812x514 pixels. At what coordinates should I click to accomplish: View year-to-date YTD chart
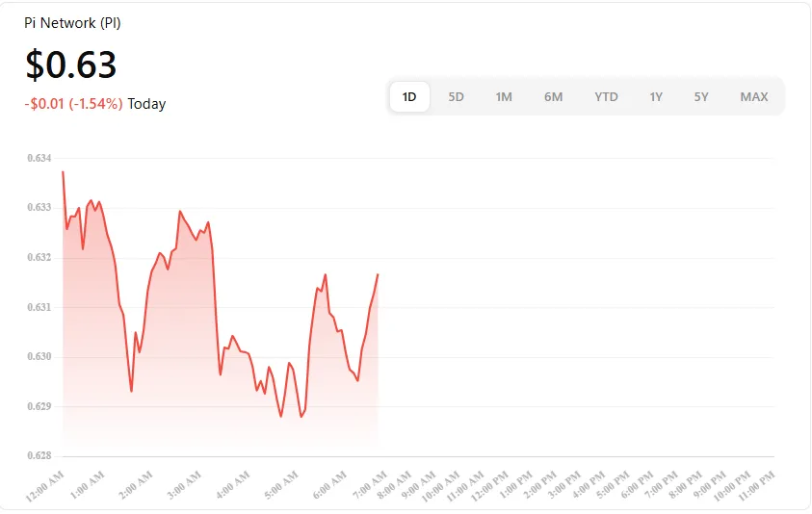coord(606,97)
